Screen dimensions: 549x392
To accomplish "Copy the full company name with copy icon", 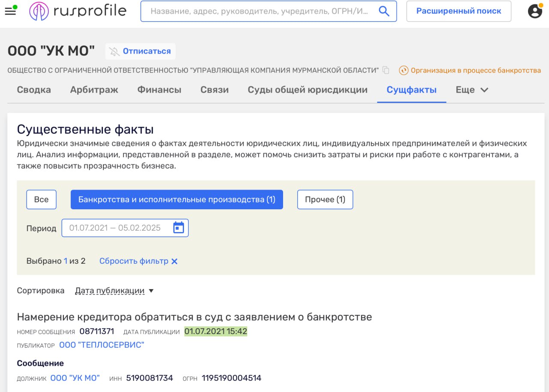I will 386,70.
